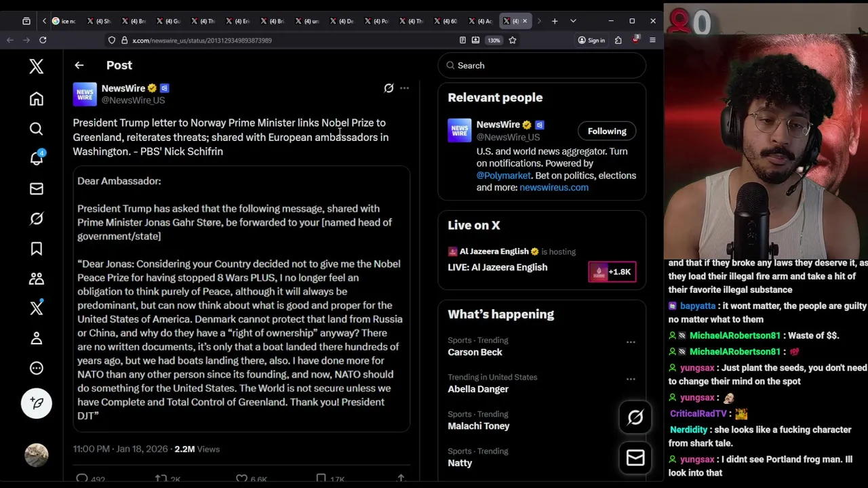Open a new browser tab with plus

555,21
